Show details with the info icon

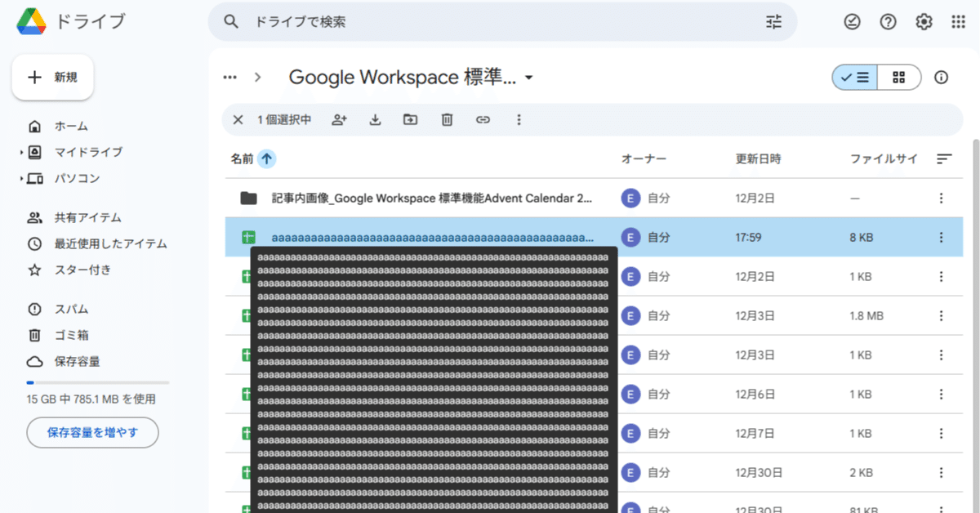(941, 77)
